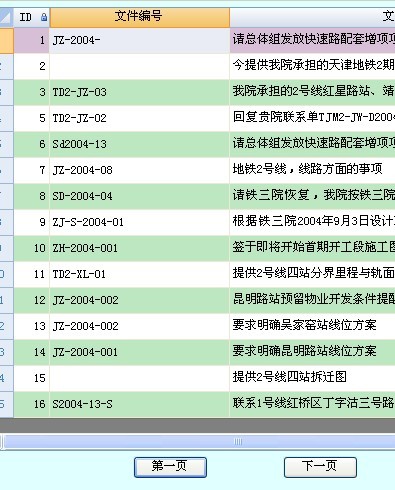The height and width of the screenshot is (490, 395).
Task: Sort by the 文件编号 column header
Action: point(139,17)
